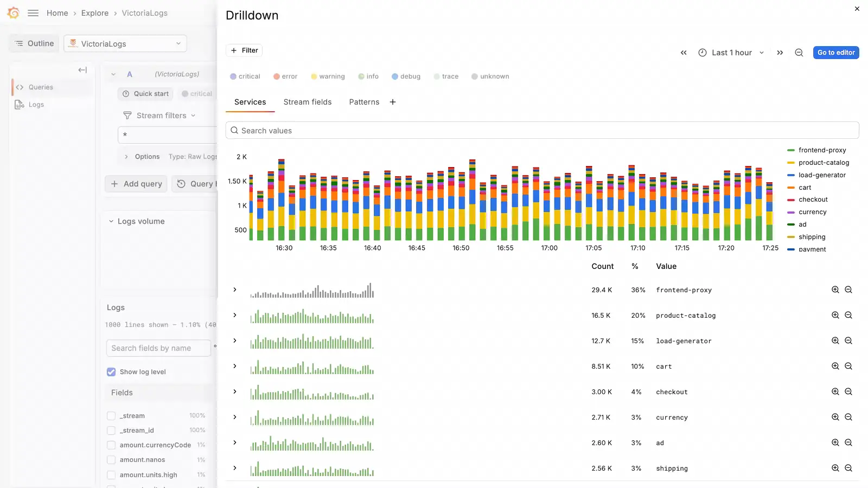The image size is (868, 488).
Task: Add a Filter in Drilldown
Action: click(x=244, y=50)
